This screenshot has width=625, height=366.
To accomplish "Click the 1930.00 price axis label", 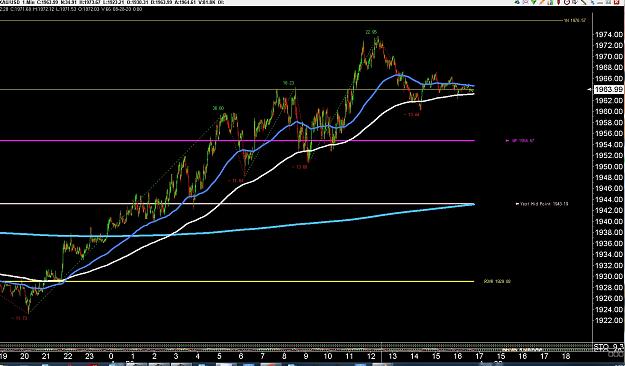I will [x=609, y=276].
